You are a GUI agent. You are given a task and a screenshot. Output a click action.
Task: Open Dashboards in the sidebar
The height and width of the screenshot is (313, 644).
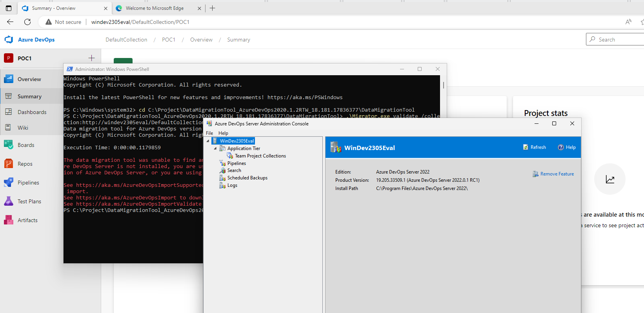(x=31, y=112)
